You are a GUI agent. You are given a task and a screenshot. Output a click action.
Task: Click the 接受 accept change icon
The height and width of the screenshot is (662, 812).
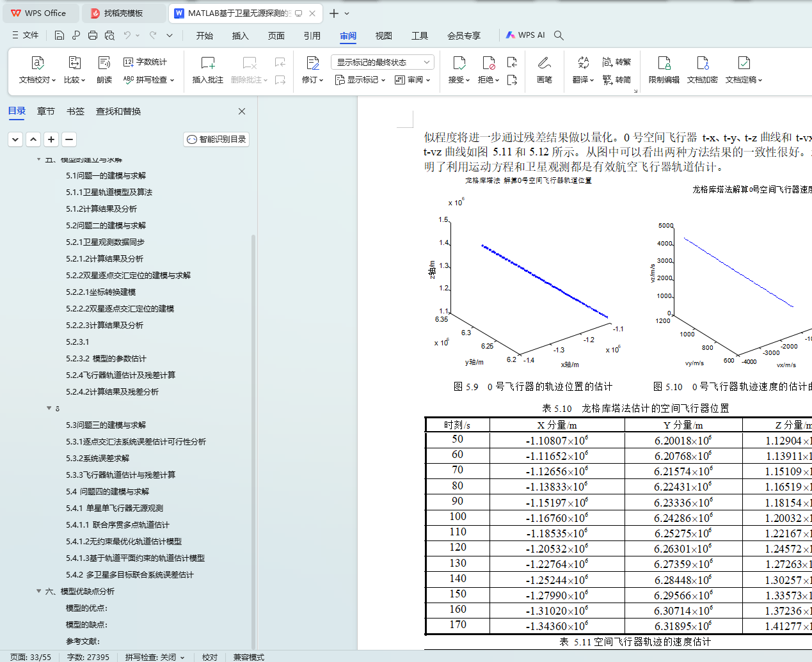[459, 63]
